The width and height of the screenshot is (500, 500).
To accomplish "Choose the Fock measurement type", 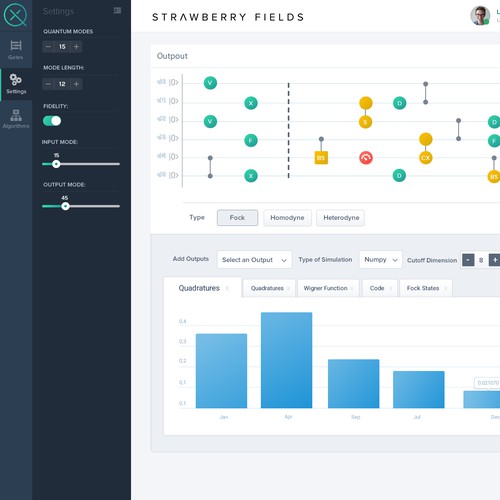I will tap(237, 218).
